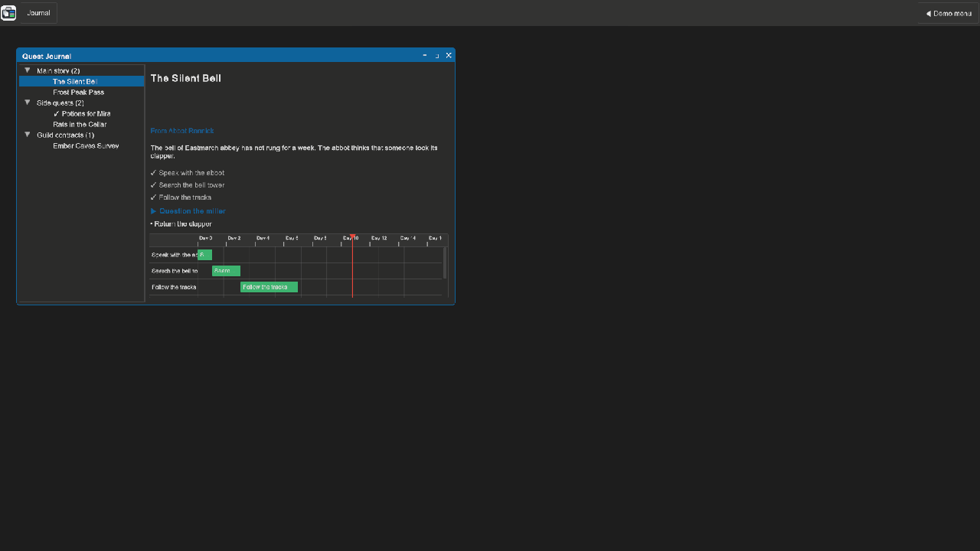Image resolution: width=980 pixels, height=551 pixels.
Task: Open the Journal menu button
Action: [x=38, y=13]
